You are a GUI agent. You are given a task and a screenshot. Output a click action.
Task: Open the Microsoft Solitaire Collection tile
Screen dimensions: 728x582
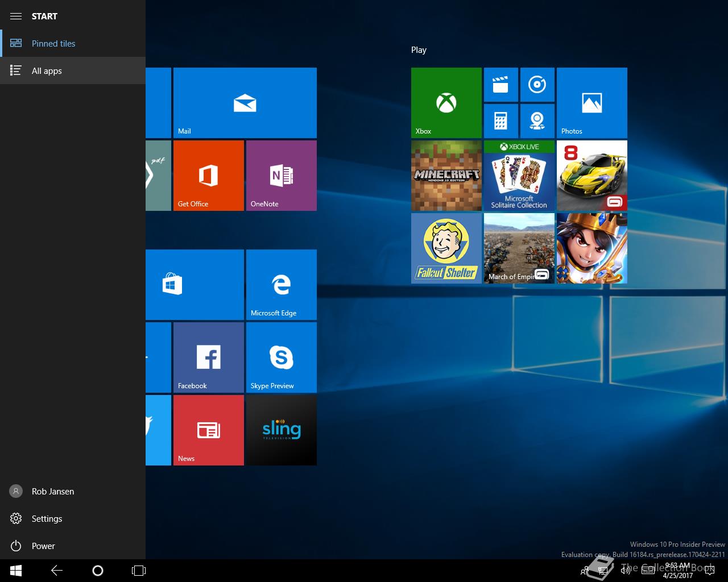tap(519, 176)
